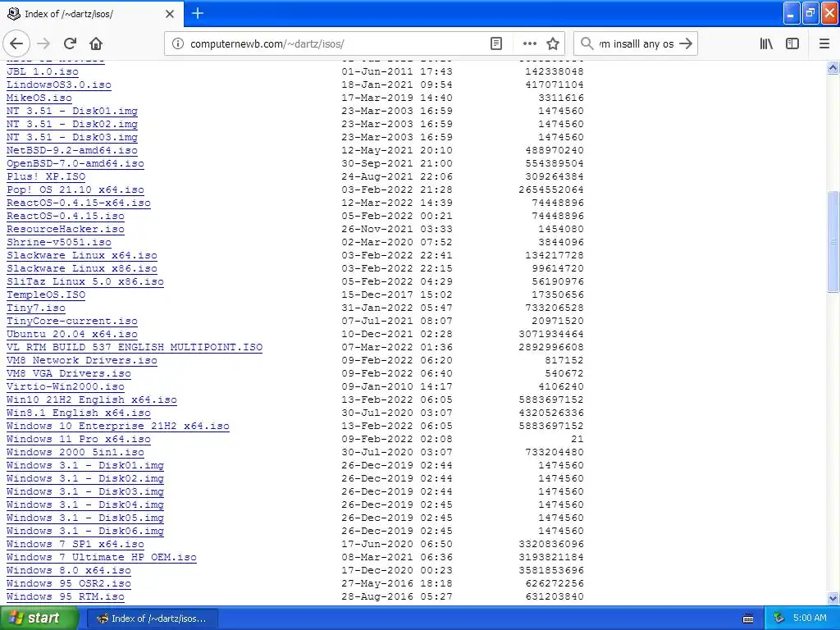The image size is (840, 630).
Task: Download Tiny7.iso
Action: tap(36, 308)
